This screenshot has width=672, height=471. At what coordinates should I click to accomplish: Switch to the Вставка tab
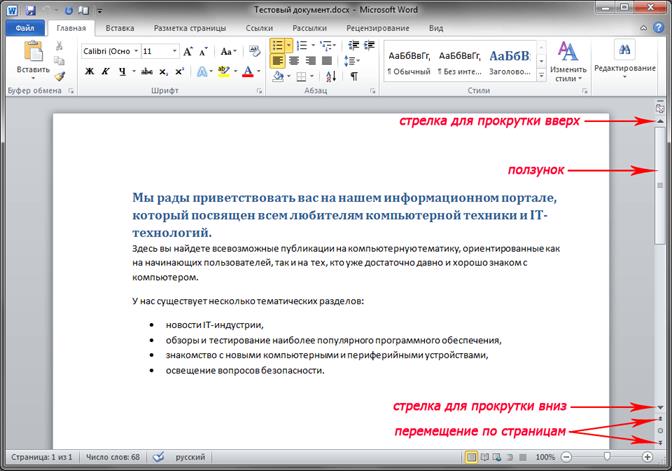(120, 29)
